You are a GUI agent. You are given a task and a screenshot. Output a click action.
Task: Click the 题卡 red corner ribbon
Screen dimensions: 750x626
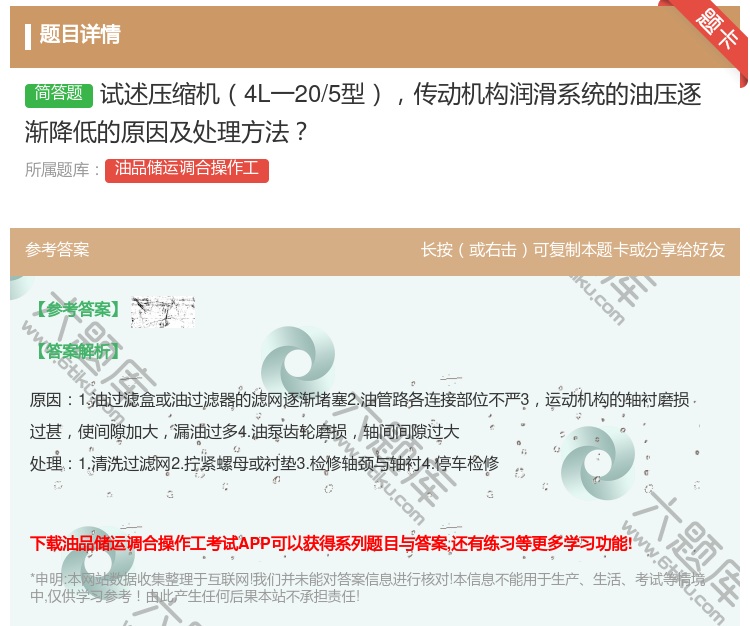click(717, 31)
